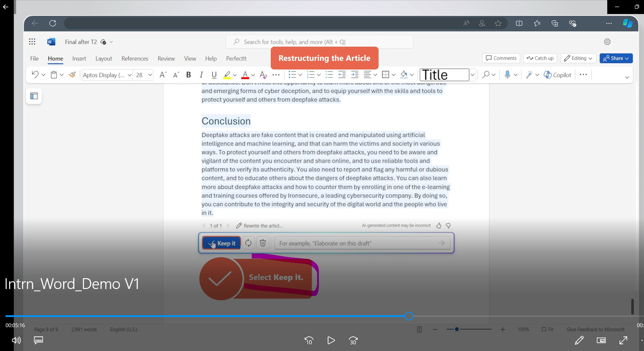Open the PerfectIt tab
This screenshot has height=351, width=644.
(236, 58)
